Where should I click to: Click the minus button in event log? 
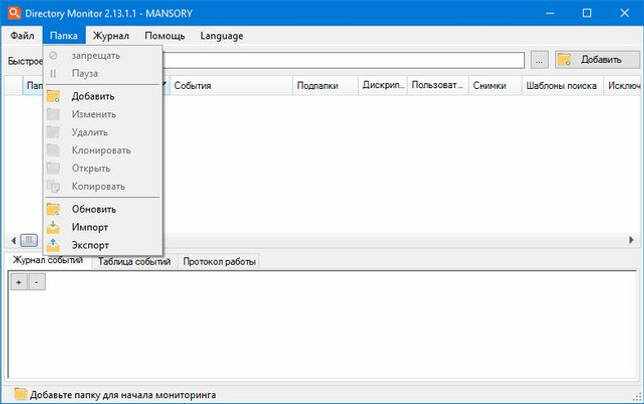click(x=37, y=282)
